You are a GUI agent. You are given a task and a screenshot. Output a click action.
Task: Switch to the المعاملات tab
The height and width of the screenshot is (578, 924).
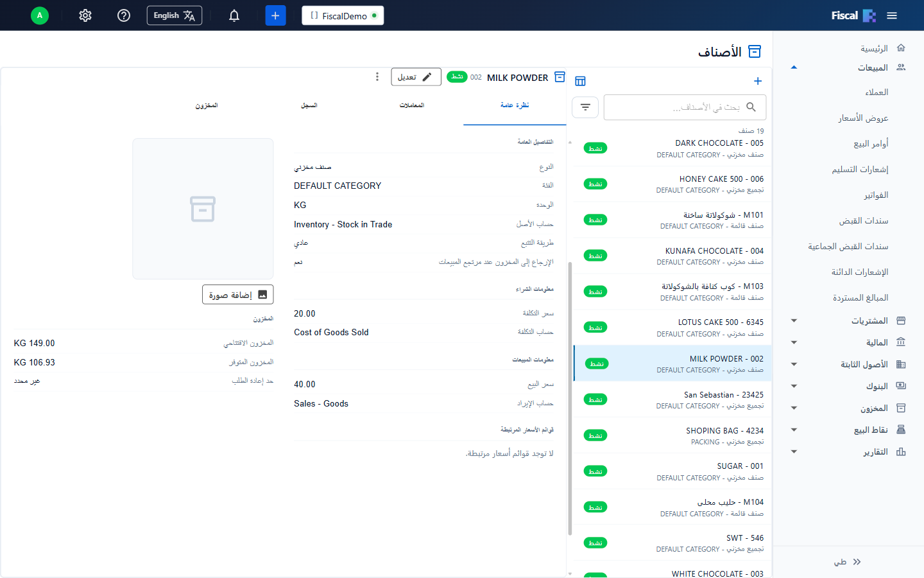[412, 105]
